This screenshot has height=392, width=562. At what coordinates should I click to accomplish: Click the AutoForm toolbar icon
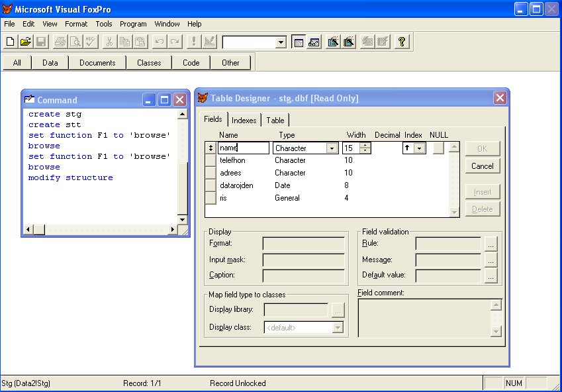click(367, 42)
